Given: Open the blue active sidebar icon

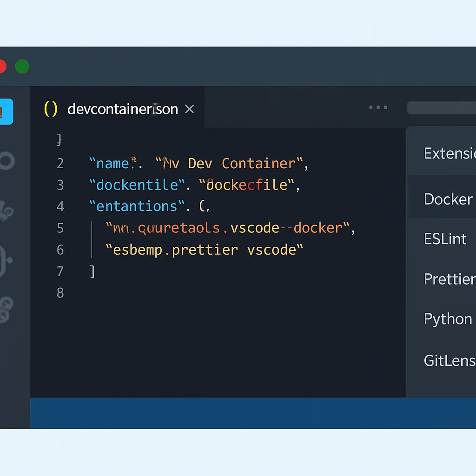Looking at the screenshot, I should (x=6, y=112).
